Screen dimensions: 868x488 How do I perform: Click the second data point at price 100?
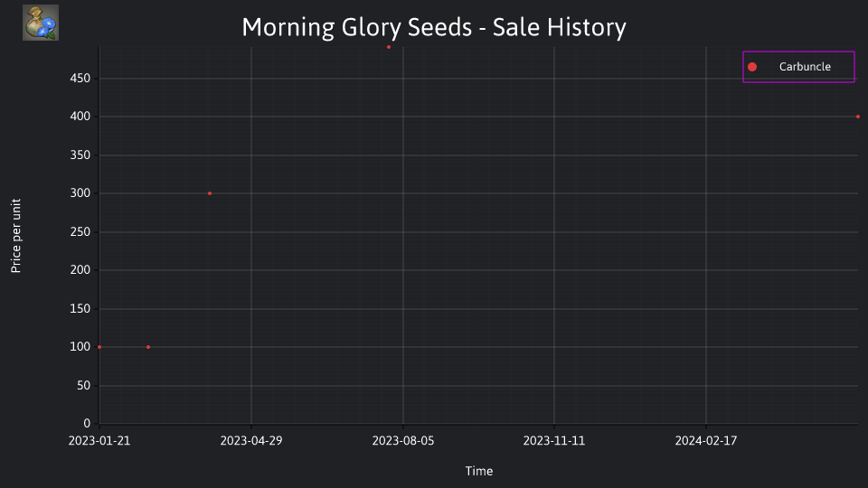pos(147,347)
